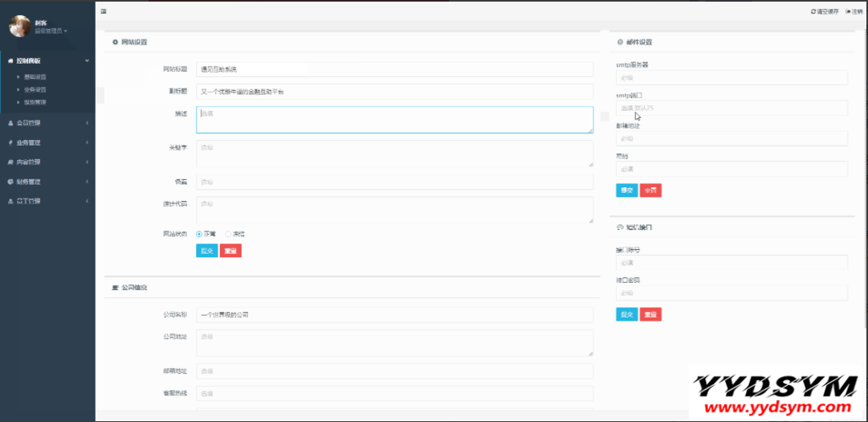Screen dimensions: 868x422
Task: Click the 清空缓存 refresh icon
Action: tap(813, 11)
